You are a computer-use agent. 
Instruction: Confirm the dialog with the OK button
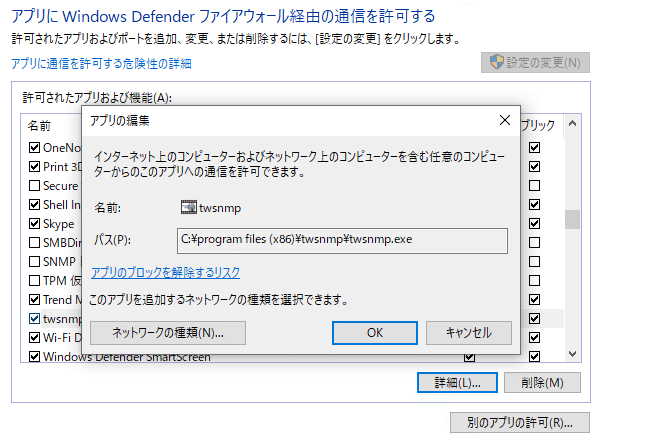click(375, 333)
